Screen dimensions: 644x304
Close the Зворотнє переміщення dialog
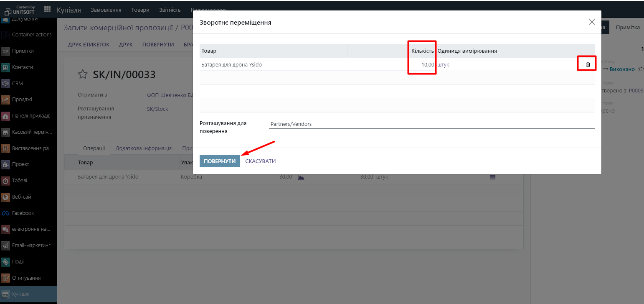click(x=591, y=22)
